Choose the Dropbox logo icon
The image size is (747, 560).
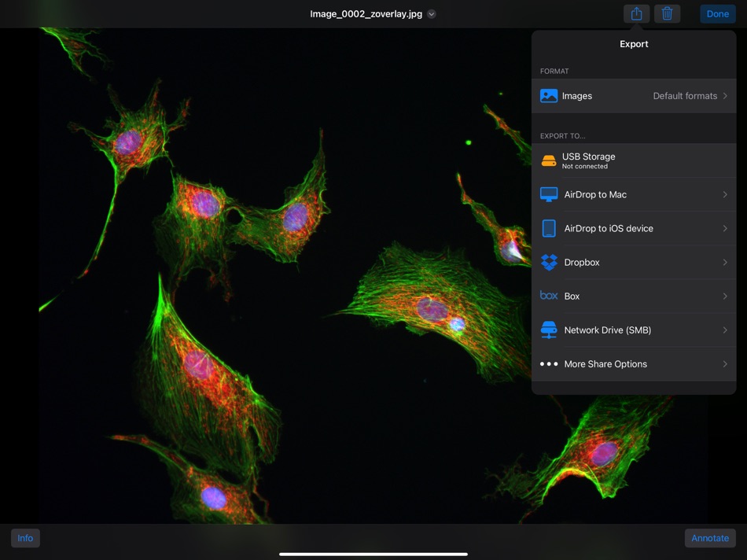(549, 263)
